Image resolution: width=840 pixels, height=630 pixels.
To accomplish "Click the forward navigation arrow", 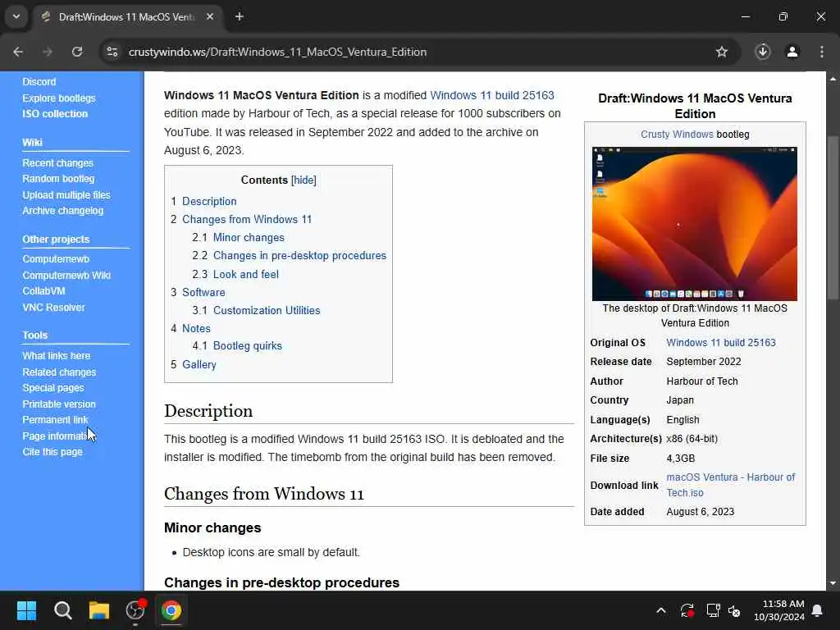I will [x=48, y=52].
